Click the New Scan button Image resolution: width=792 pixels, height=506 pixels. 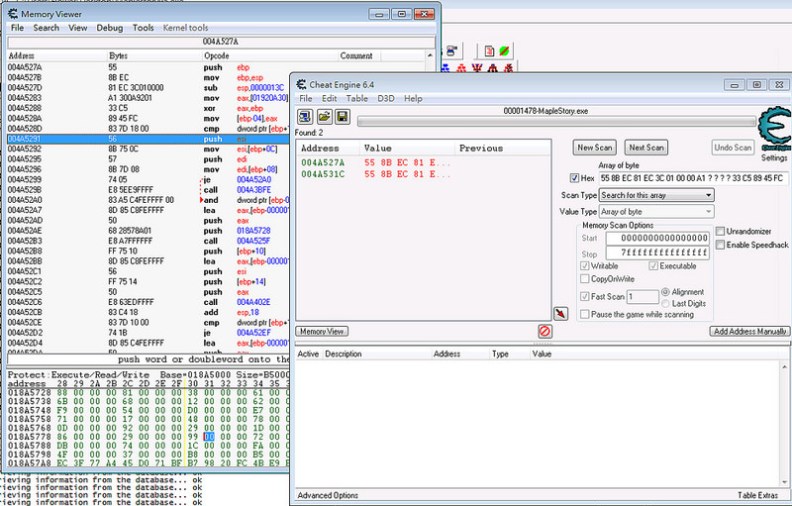(x=595, y=147)
